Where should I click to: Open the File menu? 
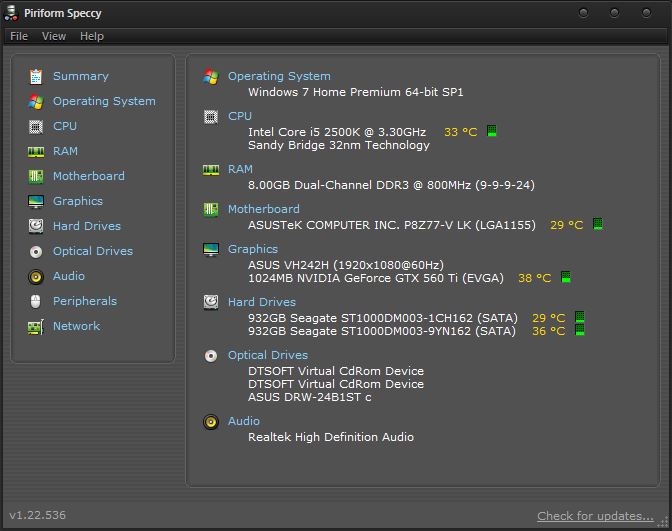click(19, 36)
